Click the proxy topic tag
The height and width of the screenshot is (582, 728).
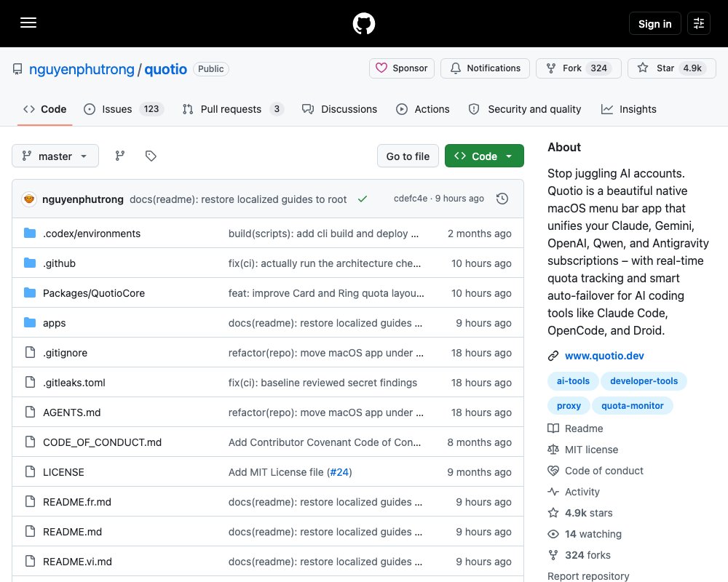[569, 406]
